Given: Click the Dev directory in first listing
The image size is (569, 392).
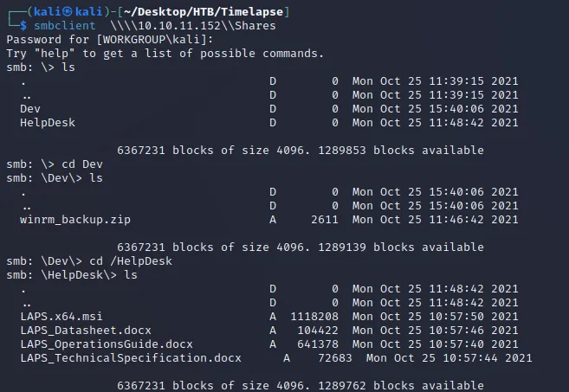Looking at the screenshot, I should pos(30,109).
